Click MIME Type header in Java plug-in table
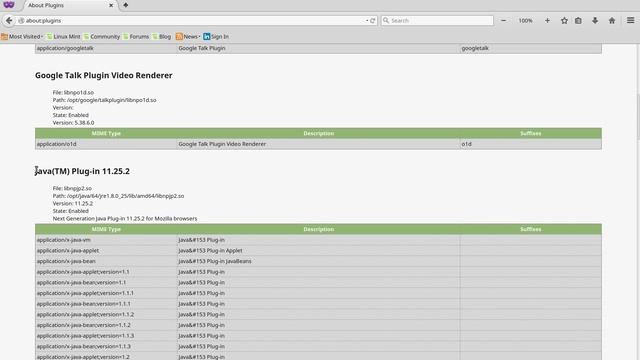Image resolution: width=640 pixels, height=360 pixels. pyautogui.click(x=106, y=229)
